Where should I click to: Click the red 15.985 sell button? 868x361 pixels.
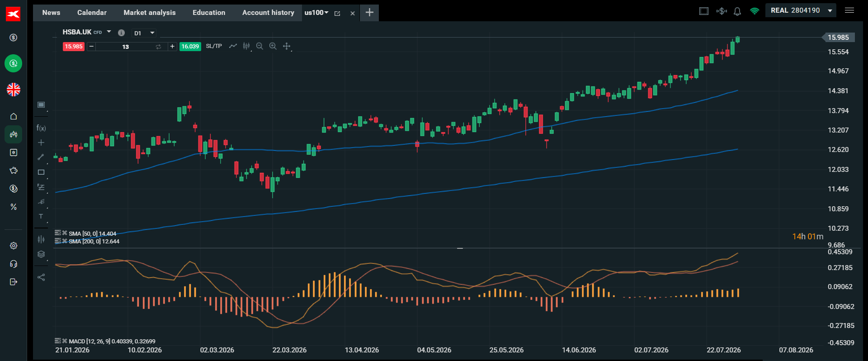pos(74,47)
